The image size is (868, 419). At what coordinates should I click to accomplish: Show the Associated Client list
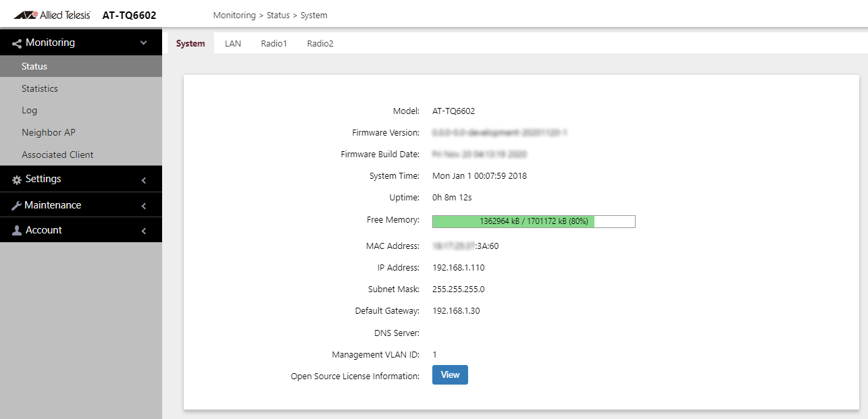point(57,155)
